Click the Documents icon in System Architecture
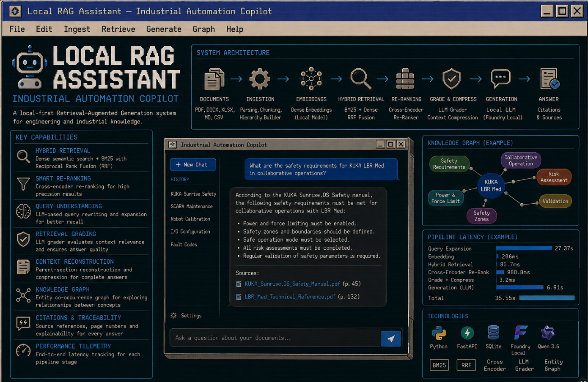This screenshot has height=382, width=588. tap(214, 79)
